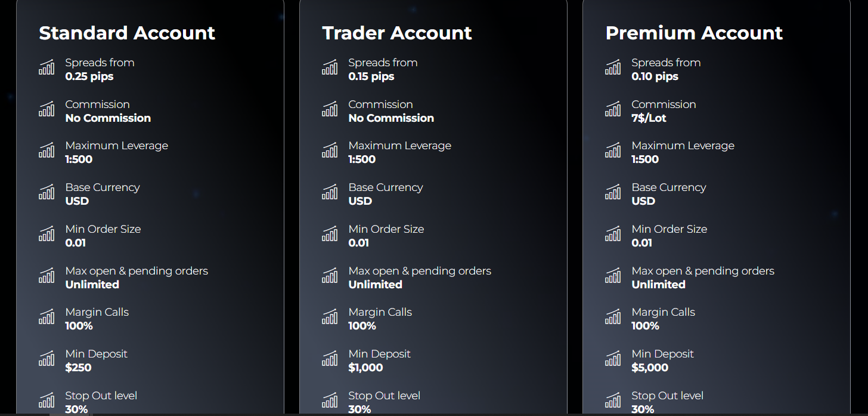
Task: Click the Trader No Commission text
Action: 391,118
